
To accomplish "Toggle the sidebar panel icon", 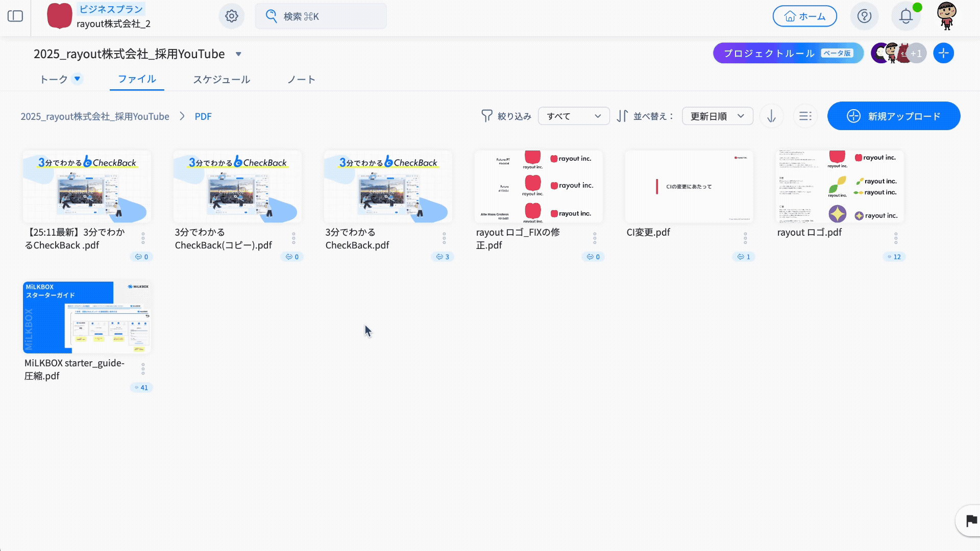I will coord(15,16).
